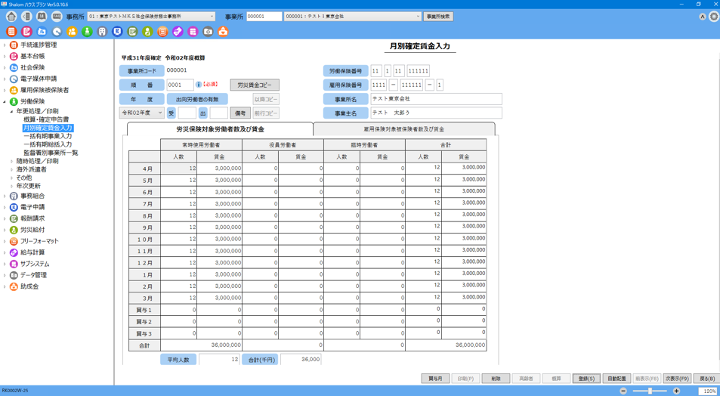The width and height of the screenshot is (720, 396).
Task: Adjust the zoom slider handle in status bar
Action: pos(650,391)
